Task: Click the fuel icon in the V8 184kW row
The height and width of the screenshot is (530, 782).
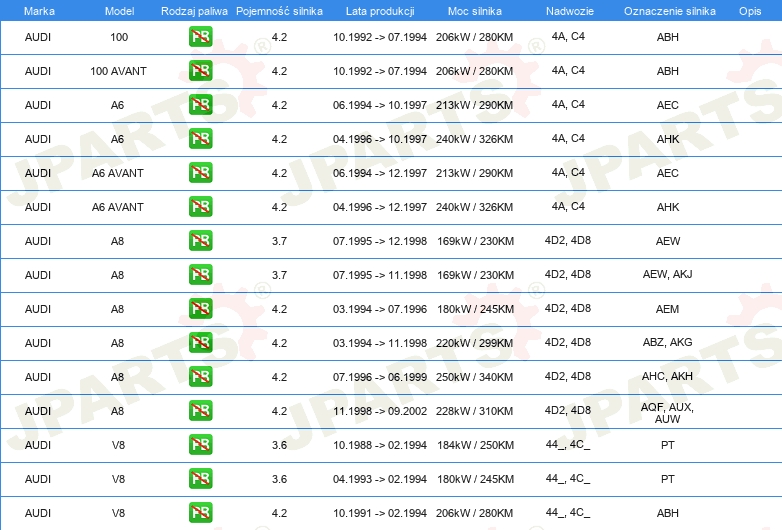Action: click(200, 445)
